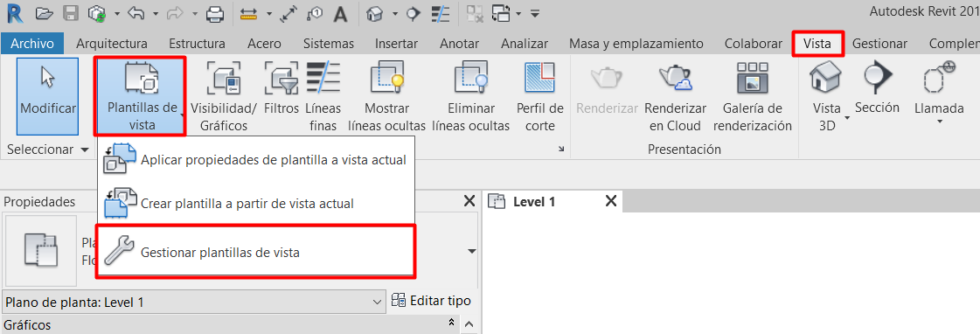Collapse the Gráficos section in Propiedades

pyautogui.click(x=451, y=323)
